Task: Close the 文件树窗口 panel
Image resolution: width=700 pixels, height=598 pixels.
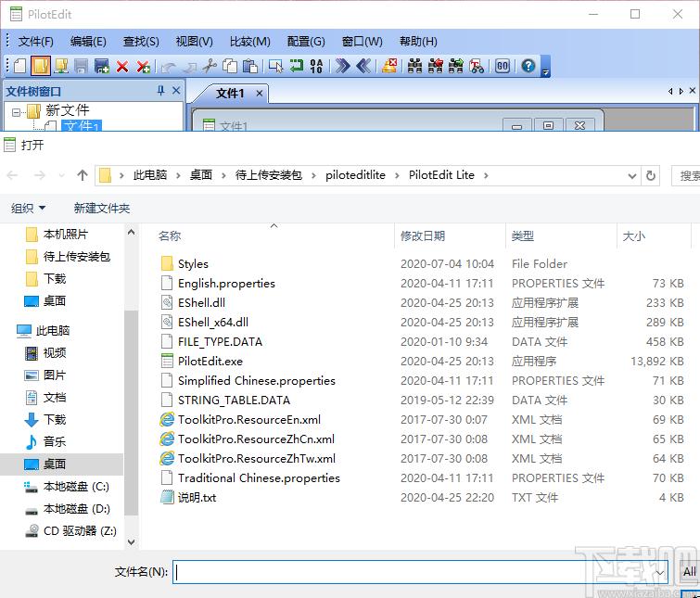Action: [x=176, y=91]
